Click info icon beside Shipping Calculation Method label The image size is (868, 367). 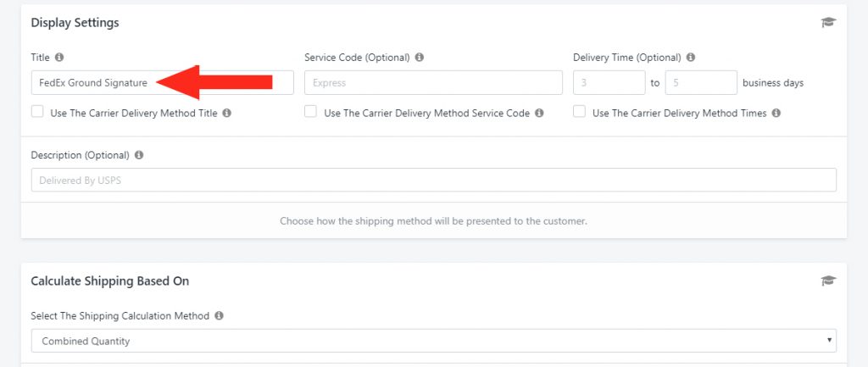pyautogui.click(x=219, y=315)
